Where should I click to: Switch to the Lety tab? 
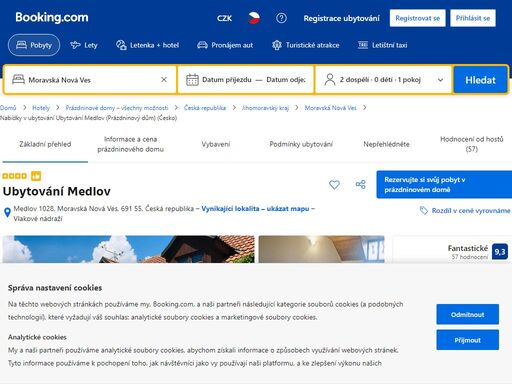(84, 45)
